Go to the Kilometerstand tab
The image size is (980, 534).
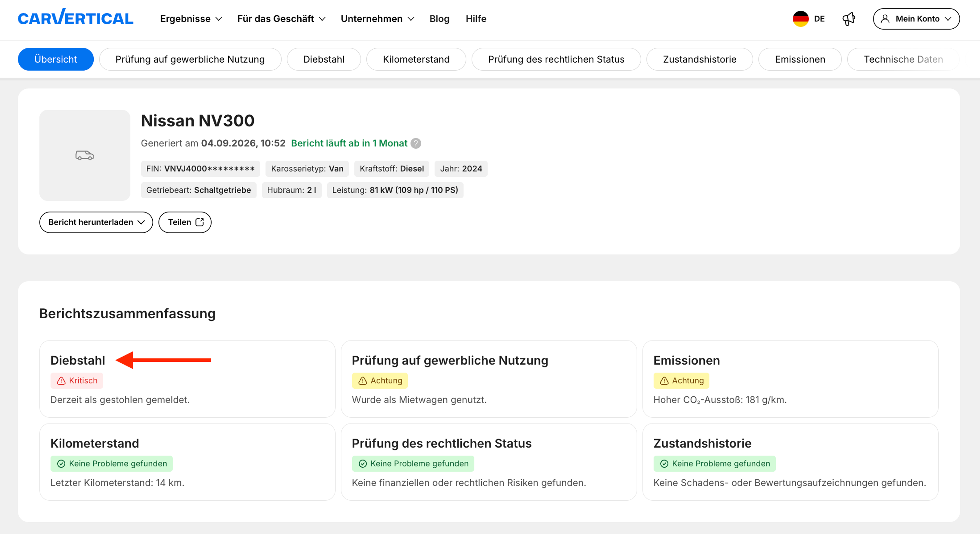[x=416, y=59]
